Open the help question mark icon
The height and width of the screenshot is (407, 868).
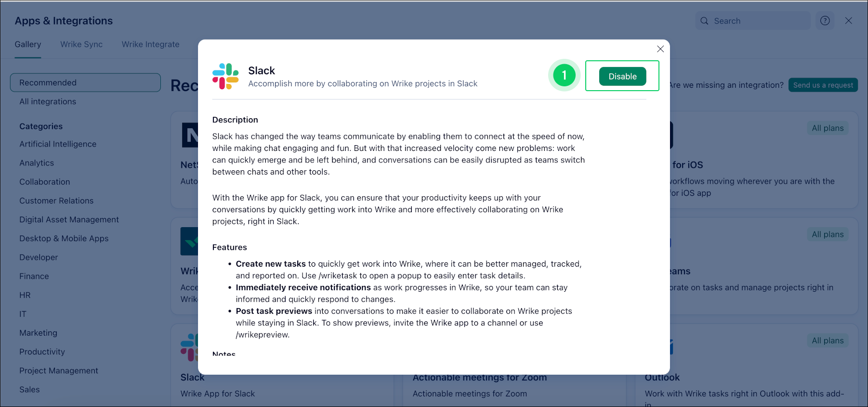click(x=825, y=20)
